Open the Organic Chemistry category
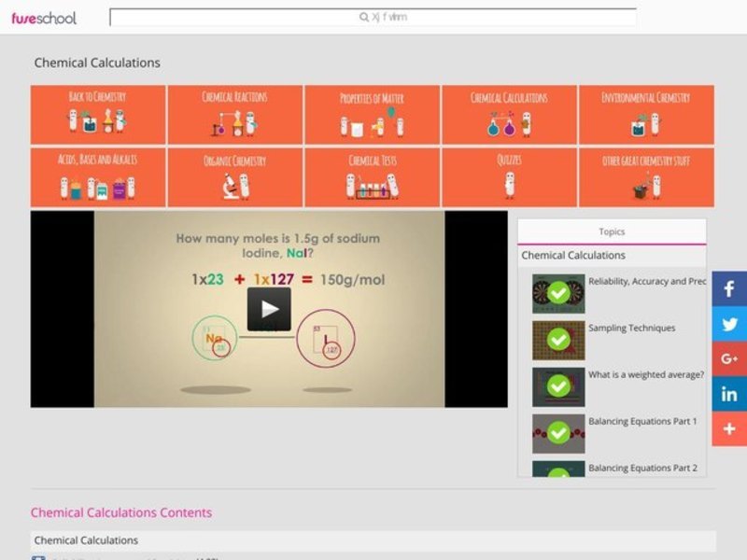The width and height of the screenshot is (747, 560). pos(233,177)
